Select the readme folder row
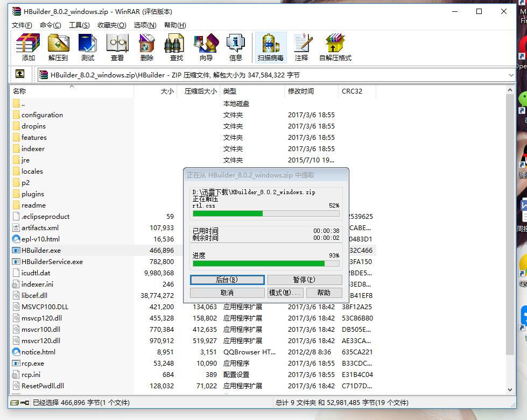527x420 pixels. [193, 205]
